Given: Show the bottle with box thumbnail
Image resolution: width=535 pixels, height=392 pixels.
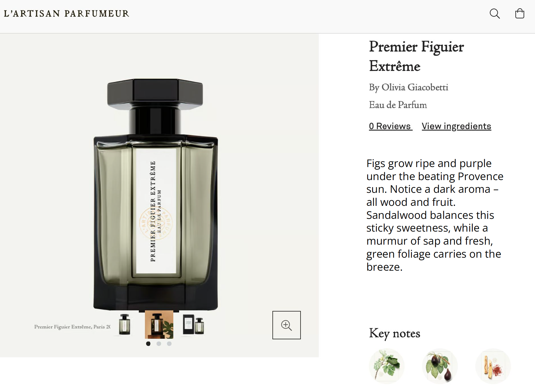Looking at the screenshot, I should [x=193, y=325].
